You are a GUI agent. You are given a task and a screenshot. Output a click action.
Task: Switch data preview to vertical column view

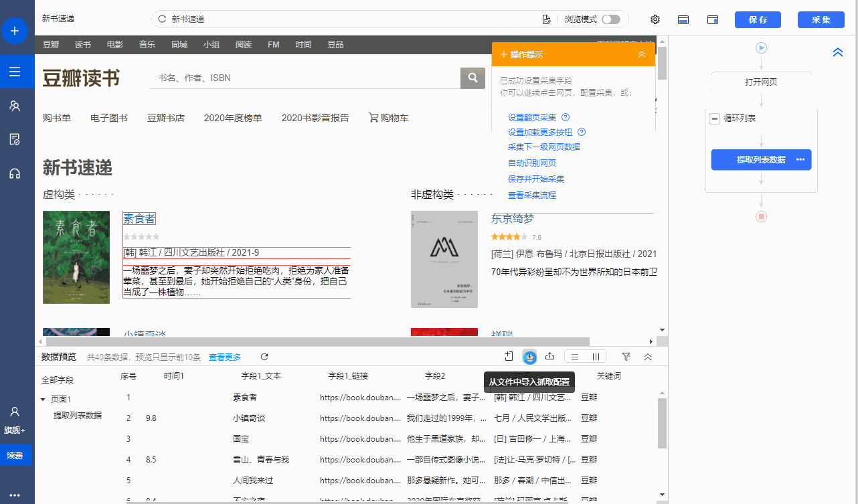(x=596, y=357)
